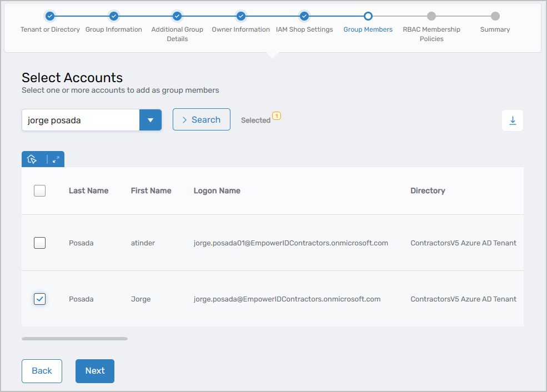Click the horizontal scrollbar below the grid

click(74, 338)
